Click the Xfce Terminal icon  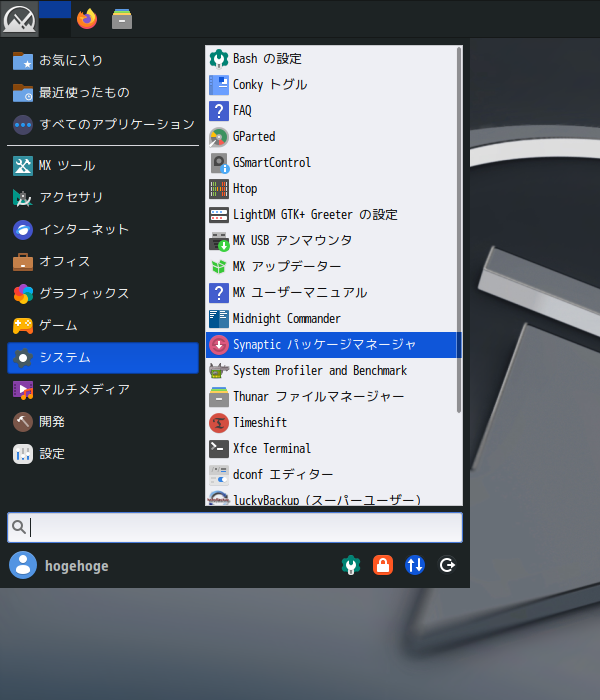pos(219,449)
